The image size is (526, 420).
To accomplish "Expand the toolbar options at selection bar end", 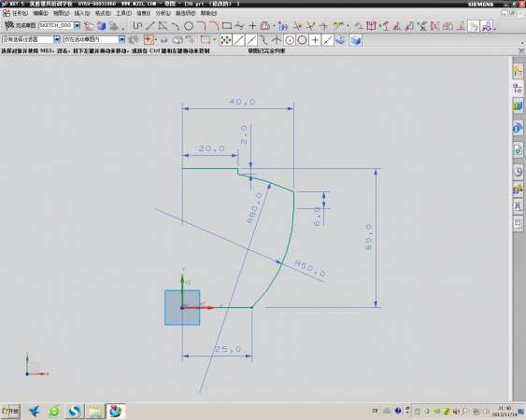I will (522, 43).
